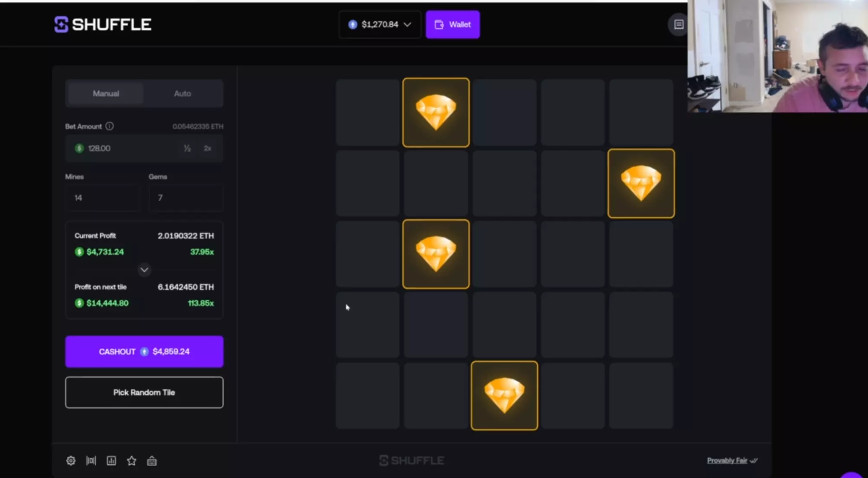
Task: Reveal tile in bottom row, second column
Action: tap(436, 396)
